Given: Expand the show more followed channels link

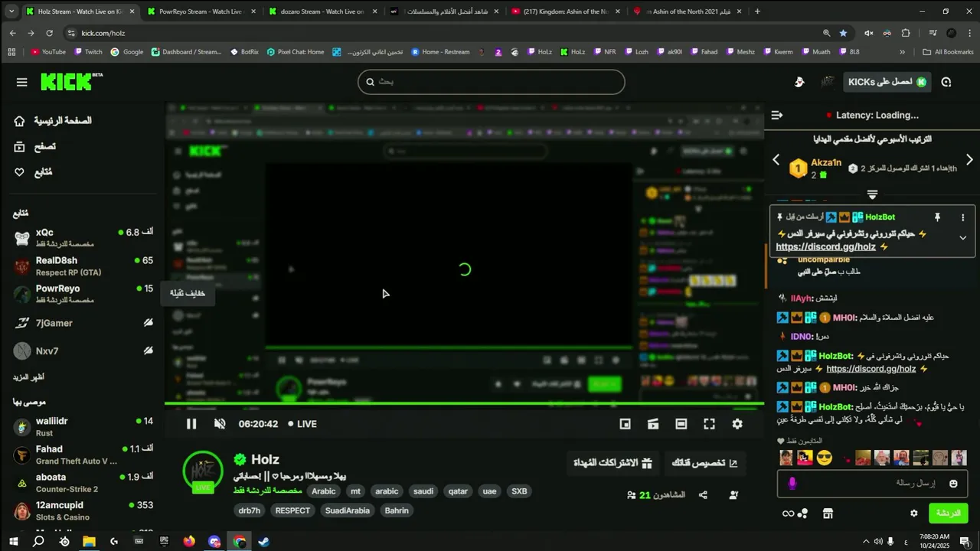Looking at the screenshot, I should click(x=28, y=377).
